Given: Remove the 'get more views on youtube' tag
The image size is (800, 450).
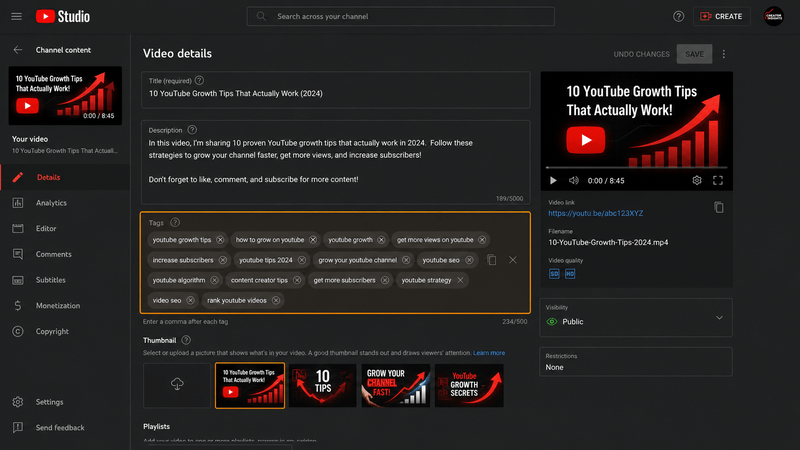Looking at the screenshot, I should point(482,240).
